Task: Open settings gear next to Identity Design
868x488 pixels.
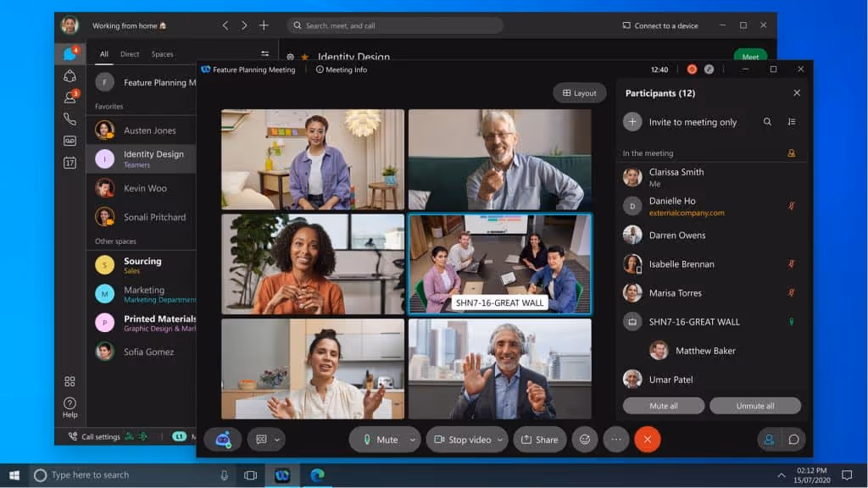Action: tap(290, 57)
